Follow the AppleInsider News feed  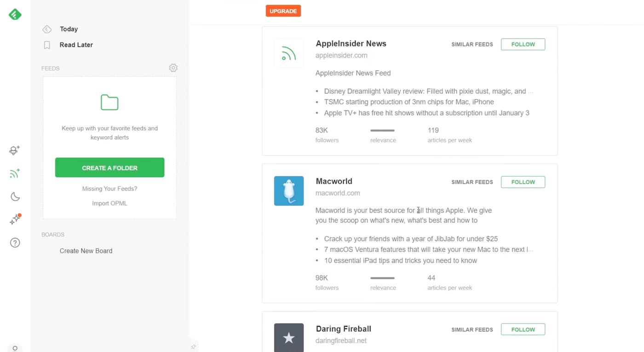[x=523, y=44]
